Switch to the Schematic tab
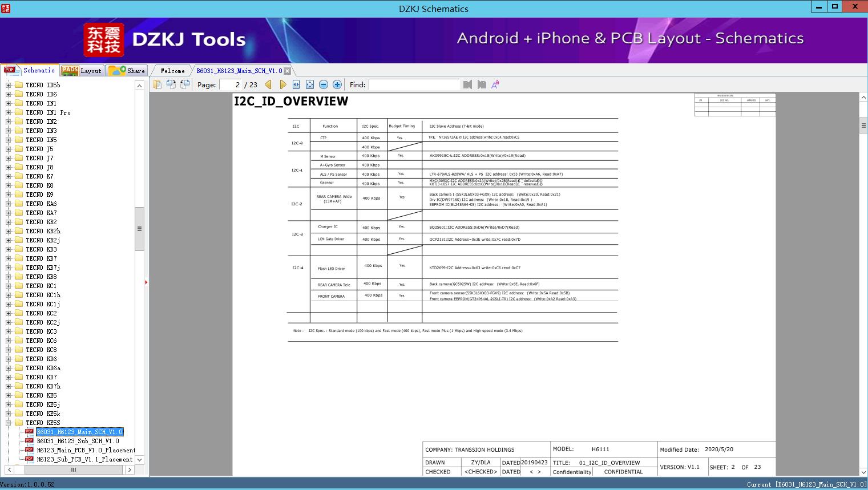The height and width of the screenshot is (490, 868). (x=30, y=70)
